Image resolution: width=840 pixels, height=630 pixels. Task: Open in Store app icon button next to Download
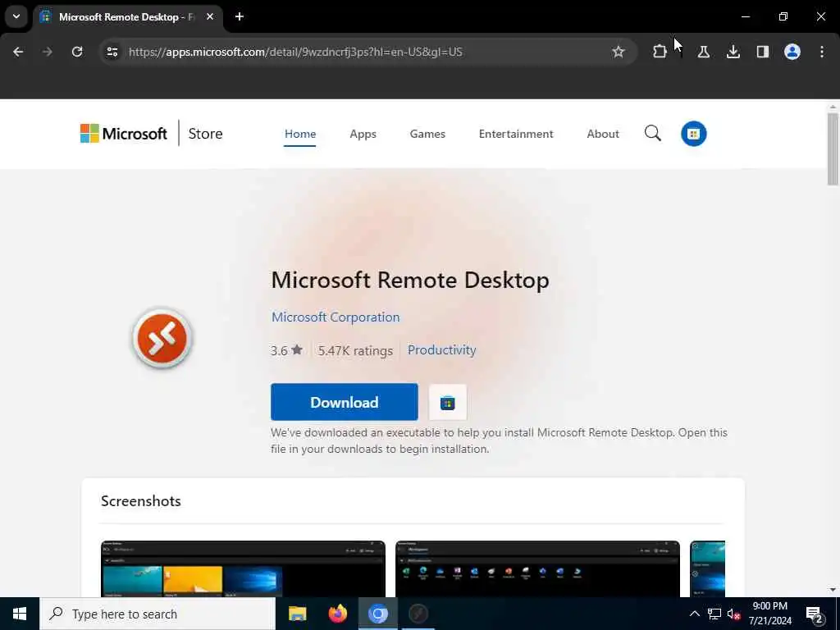pos(447,402)
